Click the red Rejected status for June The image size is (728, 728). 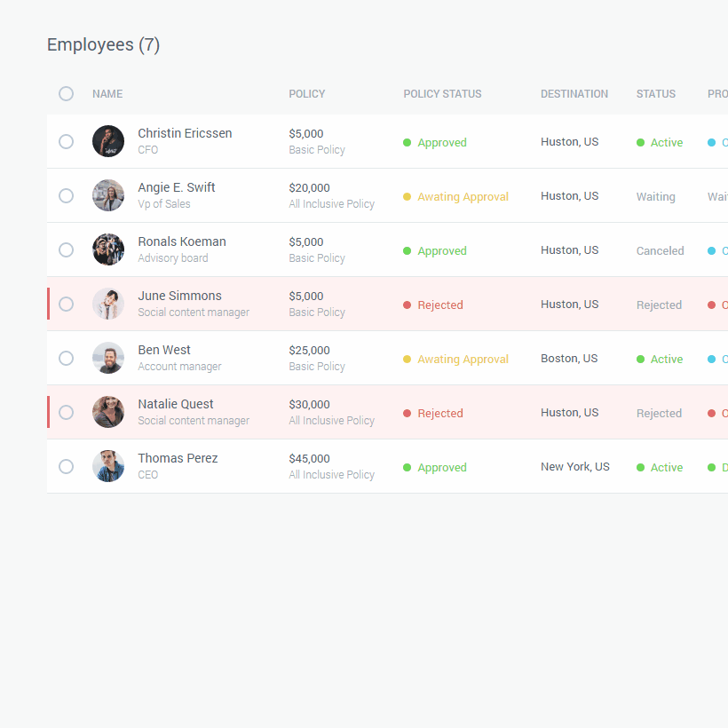(x=440, y=305)
